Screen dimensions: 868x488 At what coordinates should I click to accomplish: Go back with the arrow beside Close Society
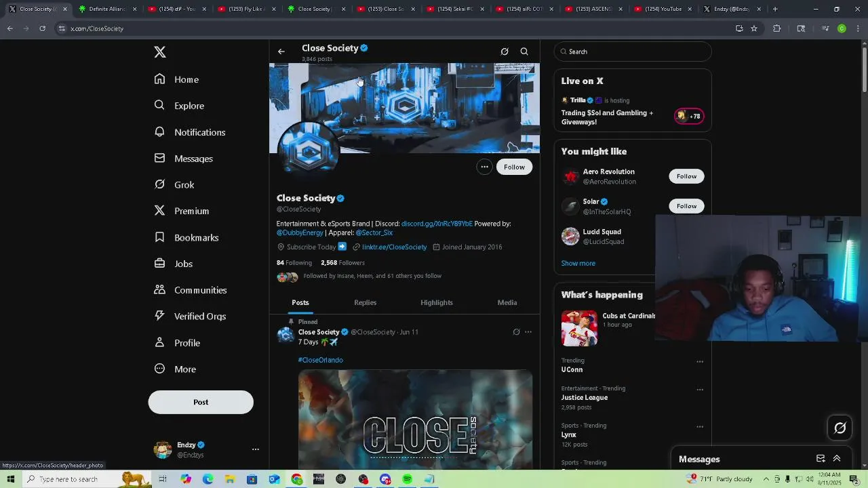point(281,52)
